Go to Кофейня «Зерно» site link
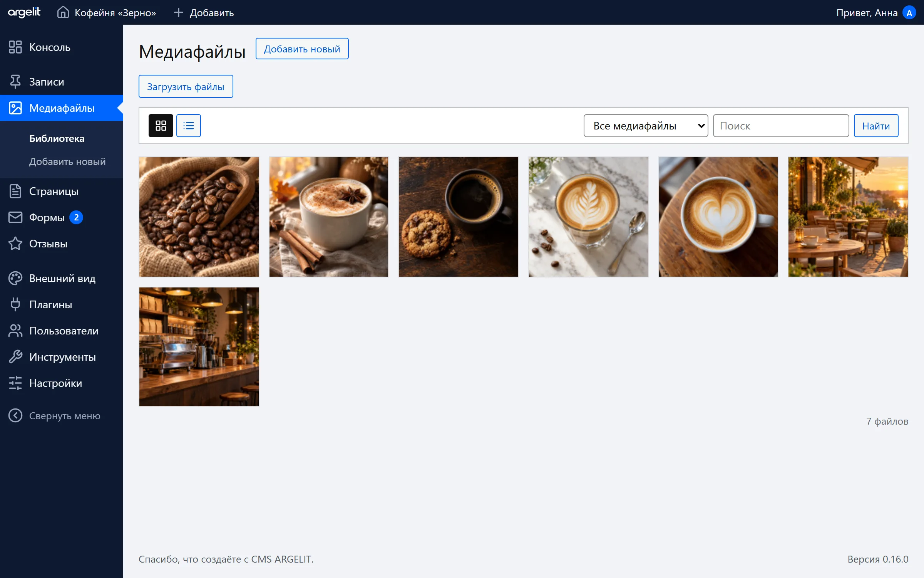 115,13
